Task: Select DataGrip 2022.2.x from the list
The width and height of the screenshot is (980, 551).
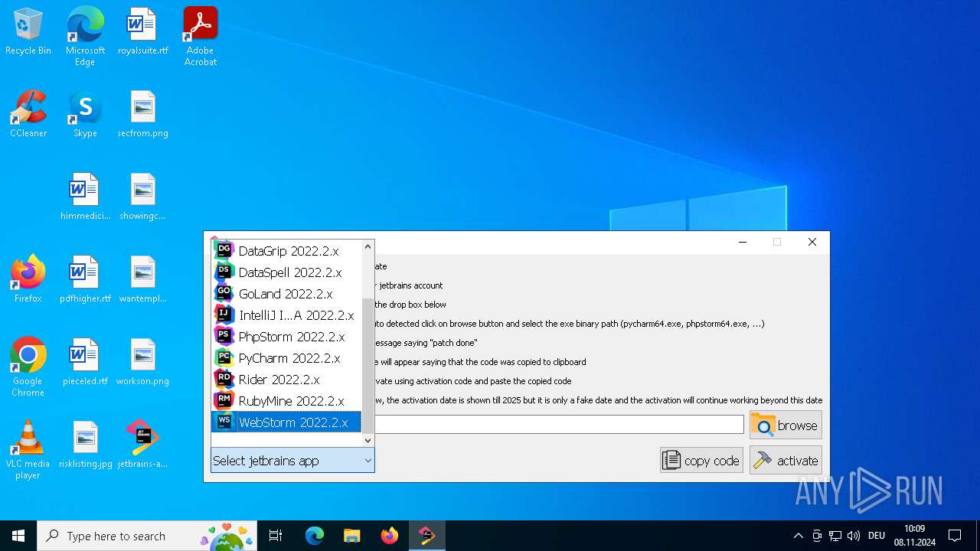Action: (x=286, y=250)
